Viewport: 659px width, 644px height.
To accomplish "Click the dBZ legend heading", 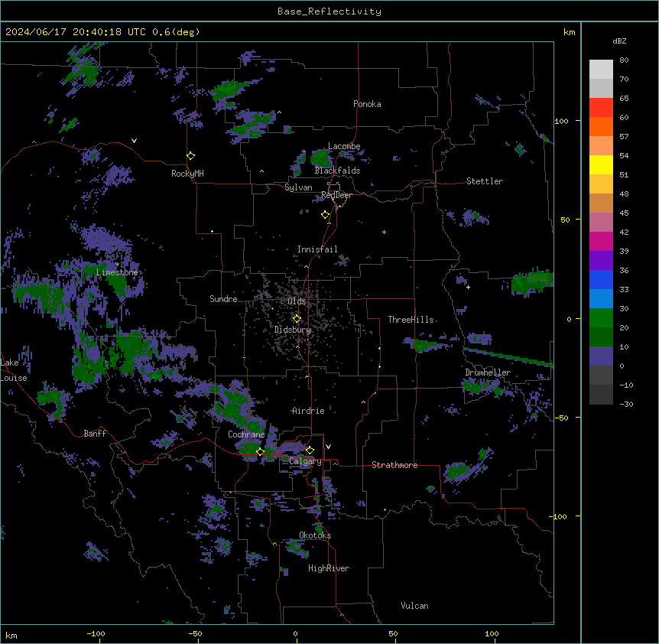I will [x=619, y=41].
